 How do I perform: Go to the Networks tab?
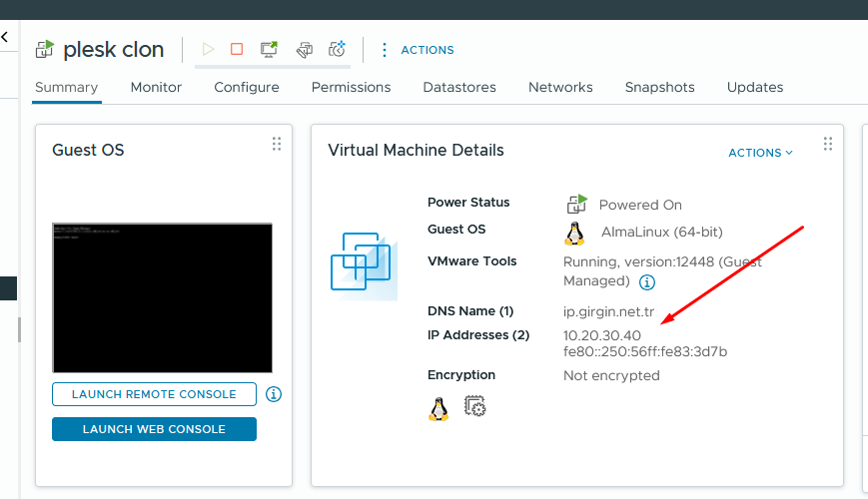coord(560,88)
